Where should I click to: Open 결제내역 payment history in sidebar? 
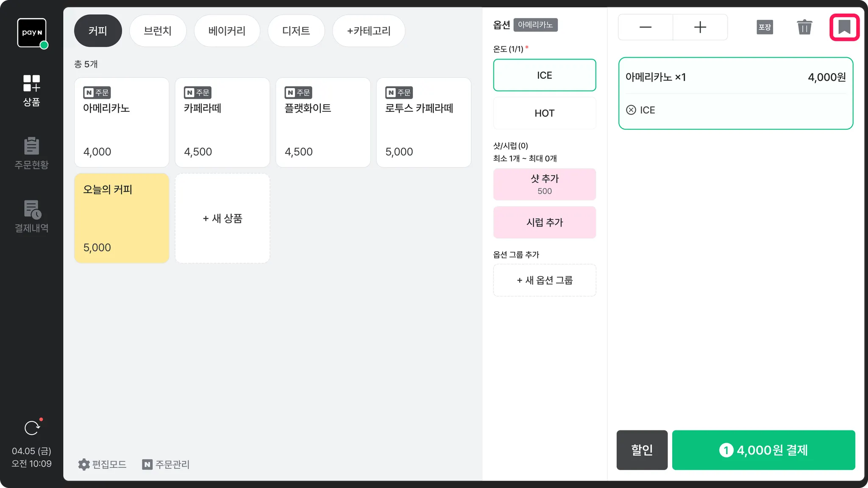(31, 216)
